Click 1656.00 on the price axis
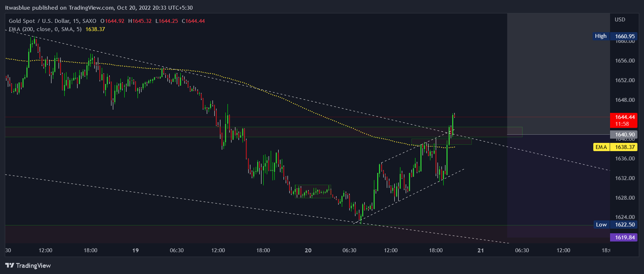The height and width of the screenshot is (274, 644). tap(625, 61)
